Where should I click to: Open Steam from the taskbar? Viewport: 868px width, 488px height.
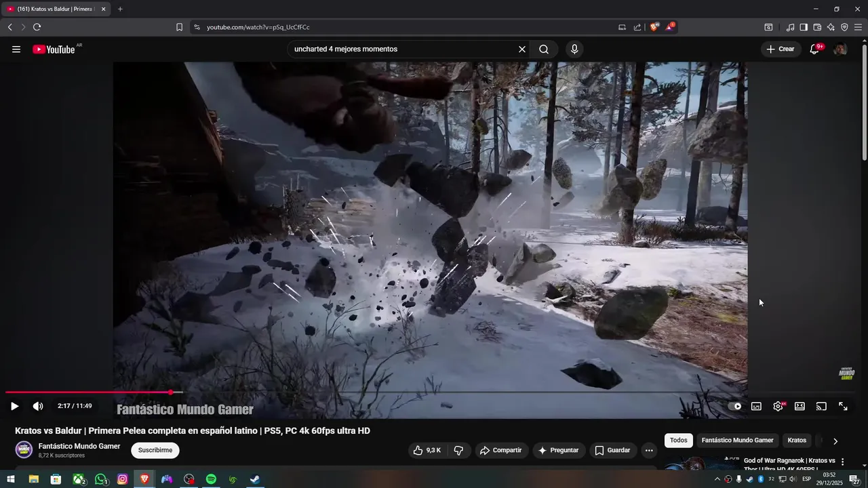coord(255,479)
